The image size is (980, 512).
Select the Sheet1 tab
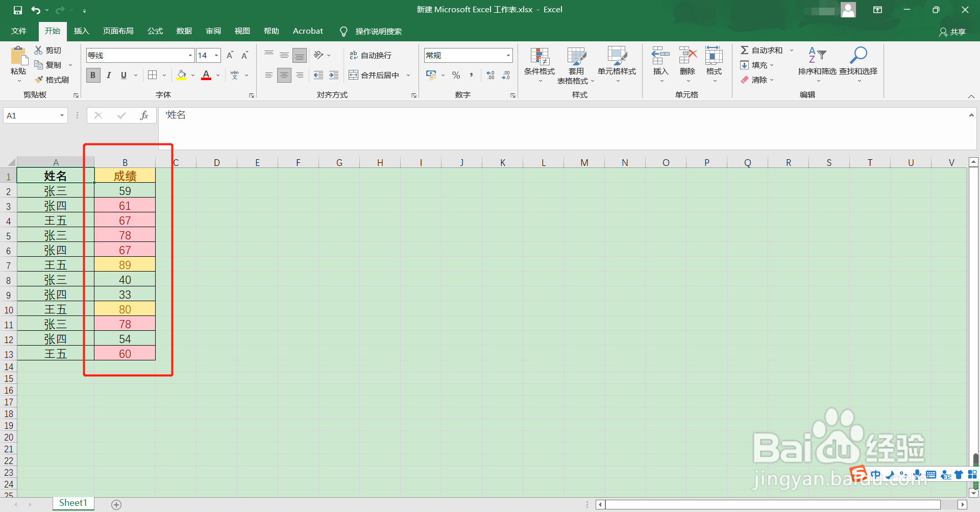pos(73,503)
